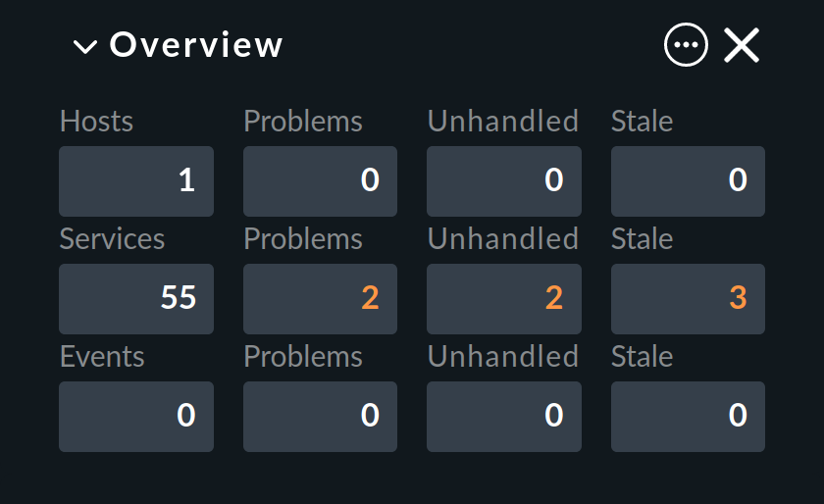Open host Problems count of 0
The height and width of the screenshot is (504, 824).
(320, 181)
